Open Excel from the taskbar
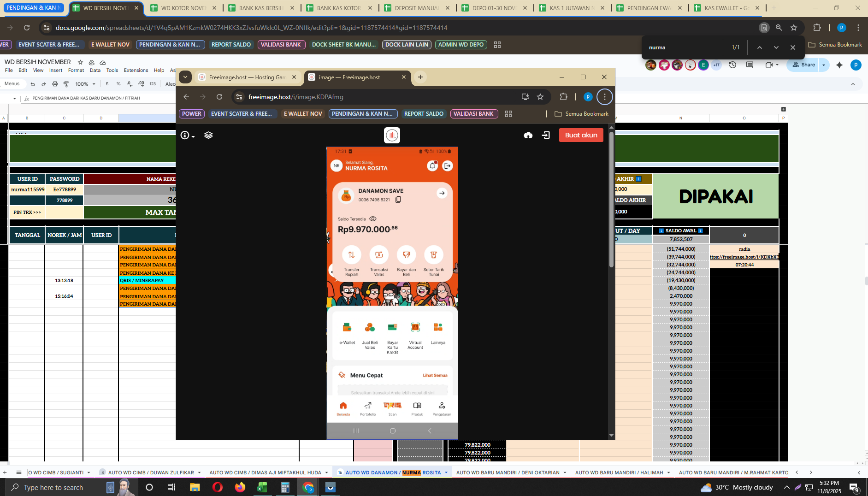Image resolution: width=868 pixels, height=496 pixels. [262, 487]
